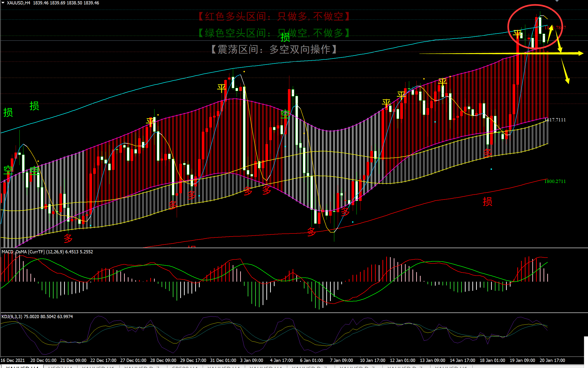Click the green 1800.2711 price label
The image size is (588, 368).
pos(555,181)
